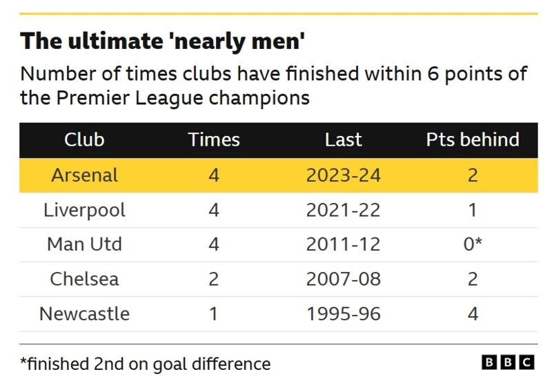Click the 2021-22 season cell
This screenshot has height=392, width=552.
pyautogui.click(x=343, y=210)
